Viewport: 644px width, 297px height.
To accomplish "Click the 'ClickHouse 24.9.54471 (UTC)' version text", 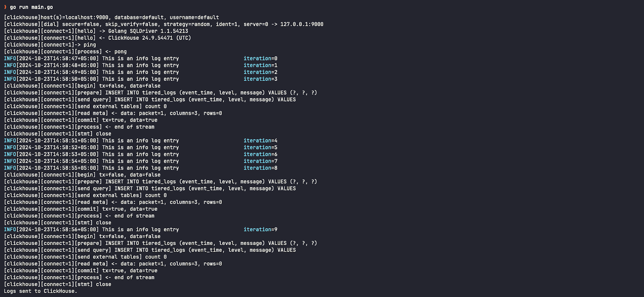I will 150,38.
